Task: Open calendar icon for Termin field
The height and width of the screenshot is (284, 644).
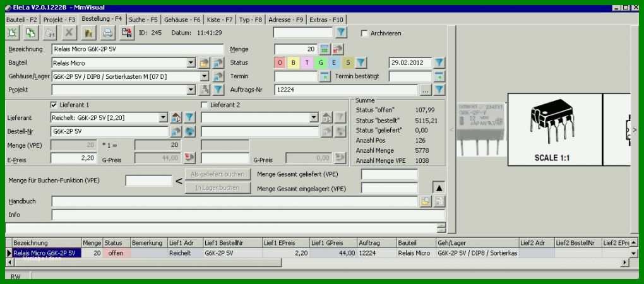Action: pyautogui.click(x=325, y=76)
